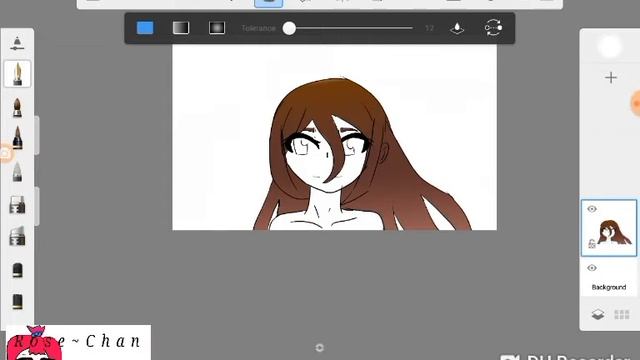Select the radial gradient fill mode

click(217, 28)
